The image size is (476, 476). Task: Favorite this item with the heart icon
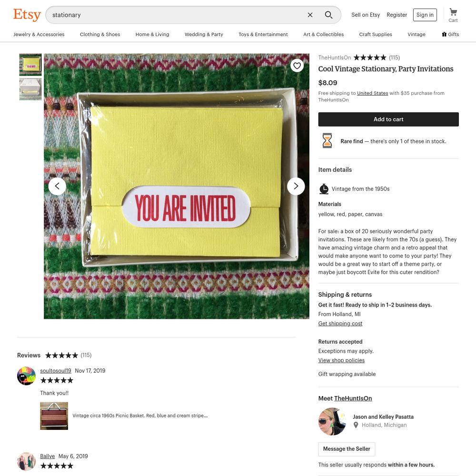pos(297,66)
